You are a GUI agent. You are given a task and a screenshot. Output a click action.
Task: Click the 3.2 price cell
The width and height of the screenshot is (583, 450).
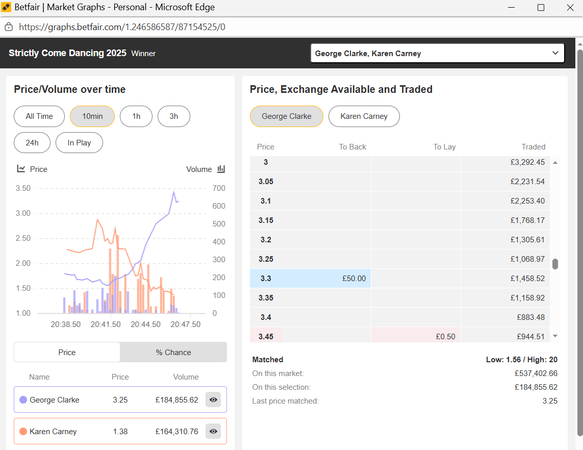pos(265,240)
